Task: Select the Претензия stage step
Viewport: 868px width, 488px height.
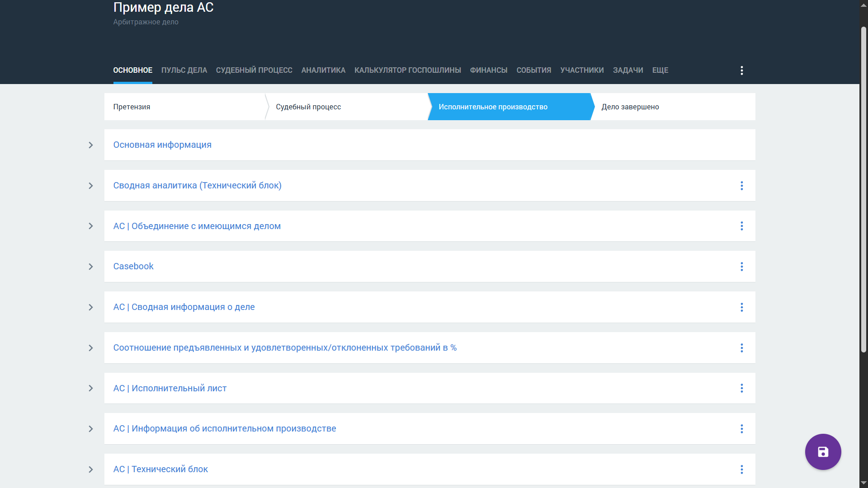Action: [x=132, y=107]
